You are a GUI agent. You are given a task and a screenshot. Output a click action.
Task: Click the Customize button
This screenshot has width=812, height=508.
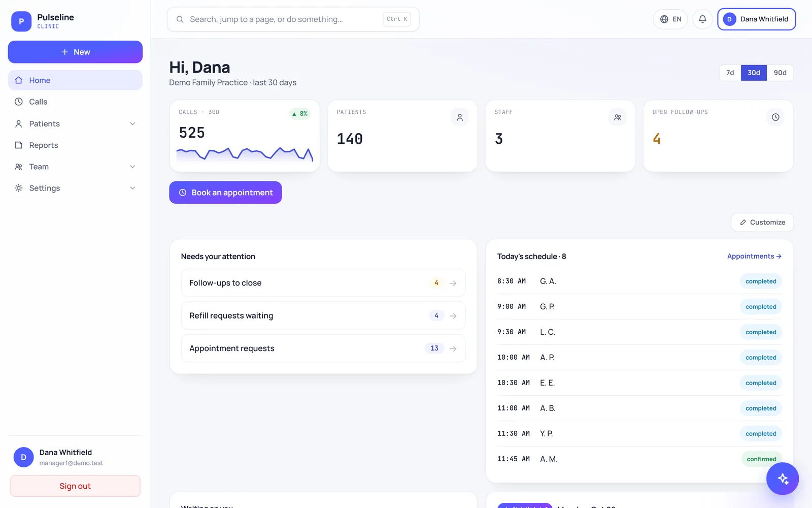point(762,223)
